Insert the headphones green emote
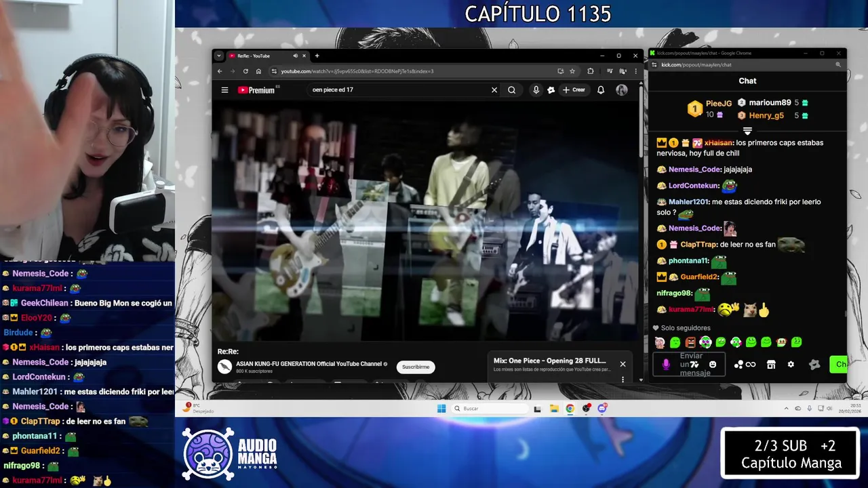Screen dimensions: 868x488 [x=705, y=342]
